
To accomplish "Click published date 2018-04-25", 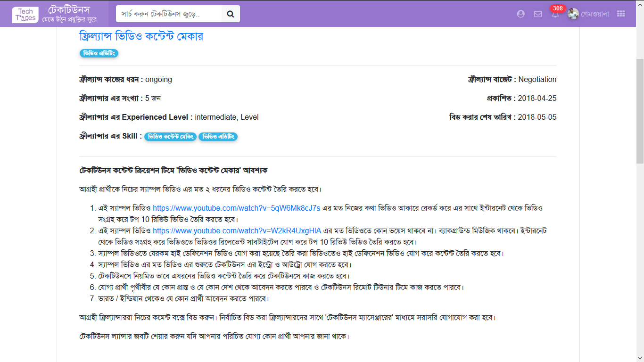I will tap(537, 99).
